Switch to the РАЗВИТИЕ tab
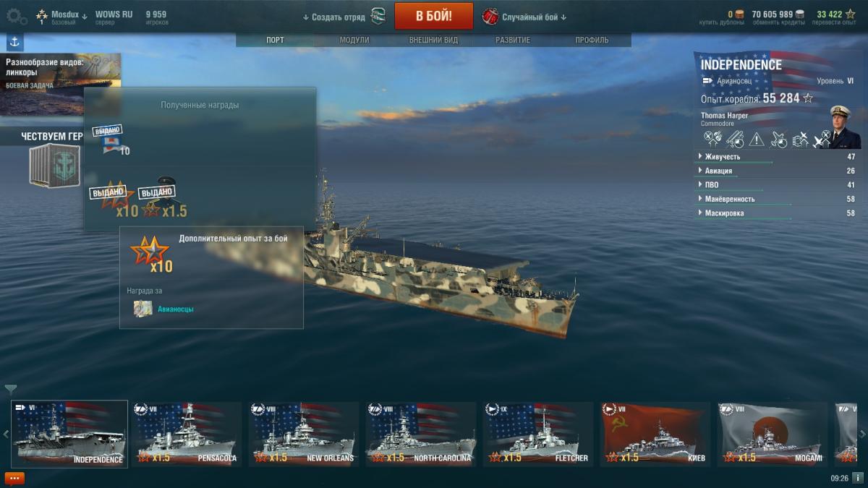The height and width of the screenshot is (488, 868). 513,40
